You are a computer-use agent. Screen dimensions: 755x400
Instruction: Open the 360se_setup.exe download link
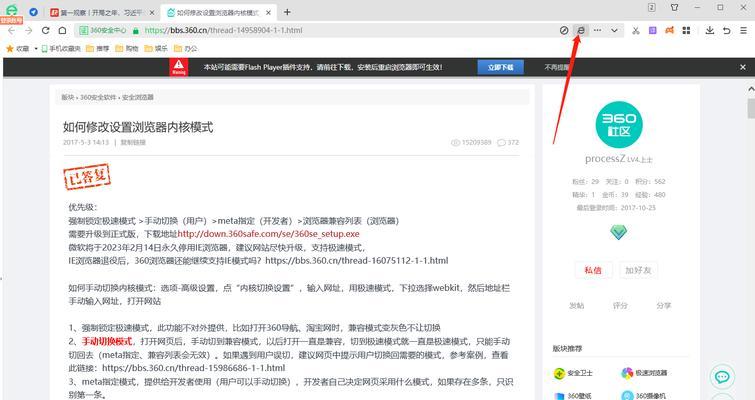click(269, 234)
